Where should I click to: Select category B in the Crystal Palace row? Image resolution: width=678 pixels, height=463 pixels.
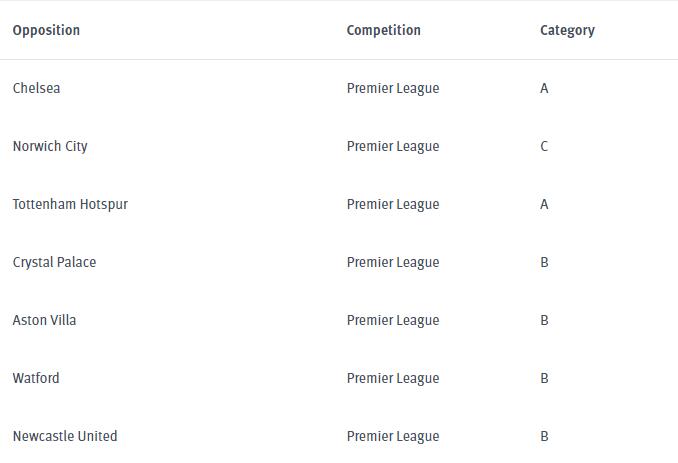coord(544,262)
